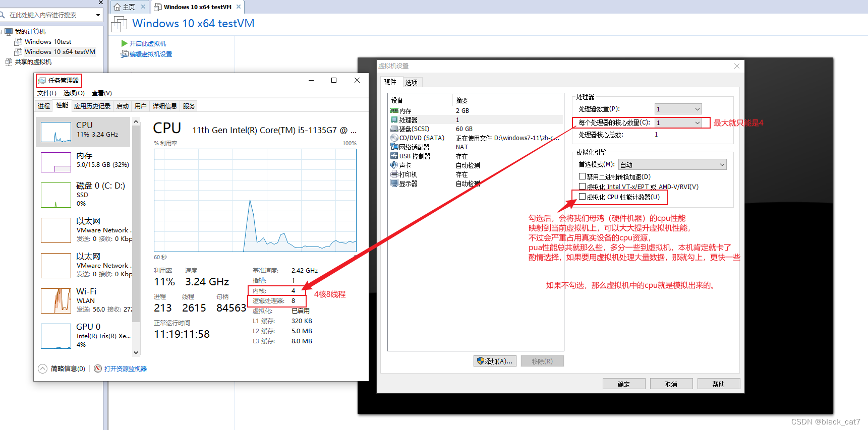This screenshot has height=430, width=868.
Task: Click the library search input field
Action: pos(50,15)
